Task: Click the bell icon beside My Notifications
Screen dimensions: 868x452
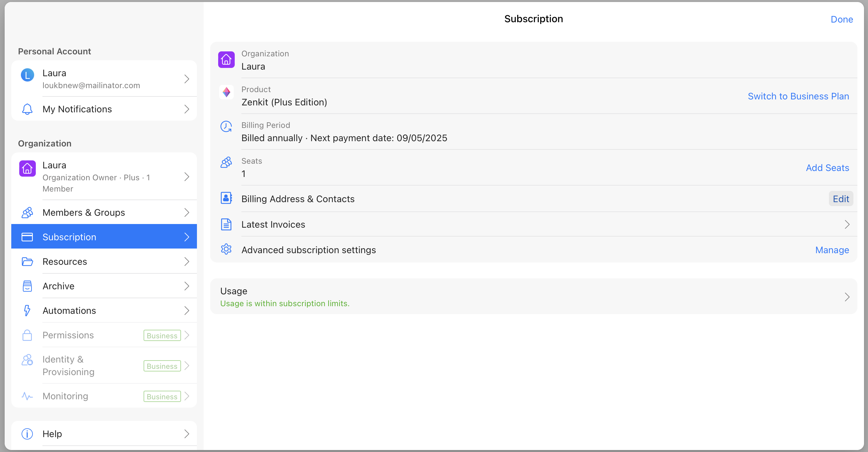Action: (27, 109)
